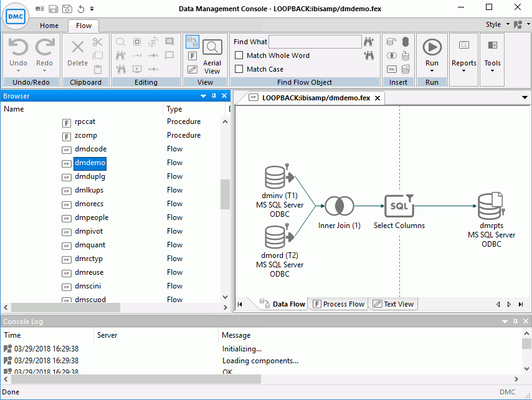
Task: Open the Browser panel options dropdown
Action: (203, 97)
